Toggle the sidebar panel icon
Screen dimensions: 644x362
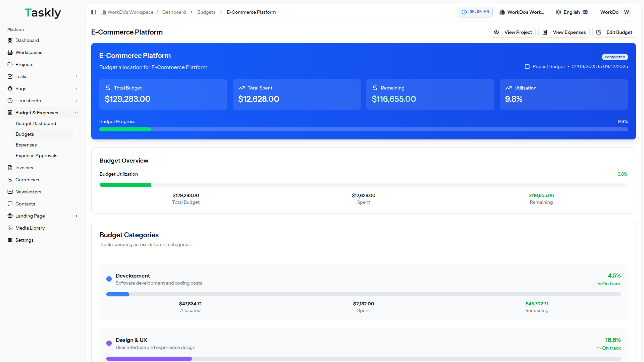pyautogui.click(x=93, y=12)
